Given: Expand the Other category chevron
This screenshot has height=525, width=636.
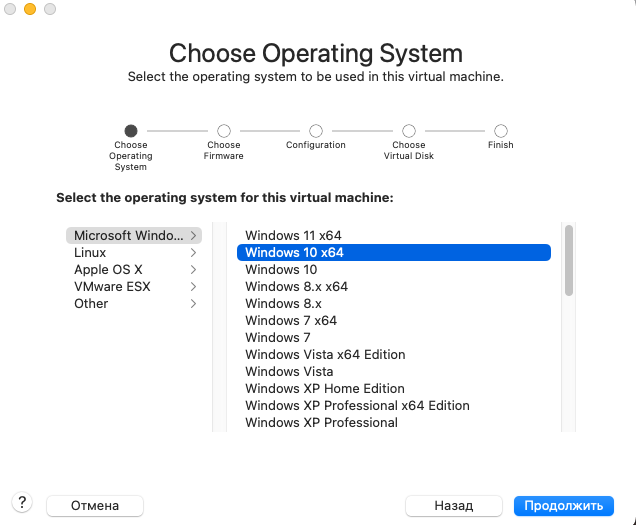Looking at the screenshot, I should tap(193, 304).
